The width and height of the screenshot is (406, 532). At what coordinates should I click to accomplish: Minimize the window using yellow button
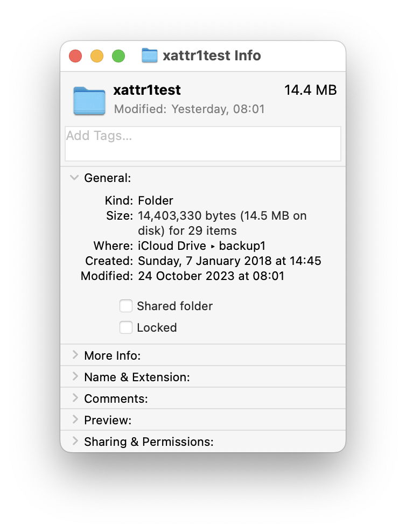pyautogui.click(x=96, y=56)
